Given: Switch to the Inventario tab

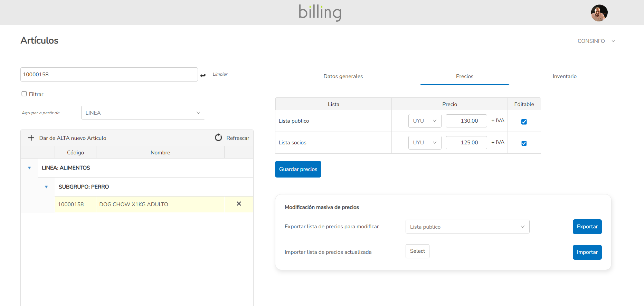Looking at the screenshot, I should (564, 76).
